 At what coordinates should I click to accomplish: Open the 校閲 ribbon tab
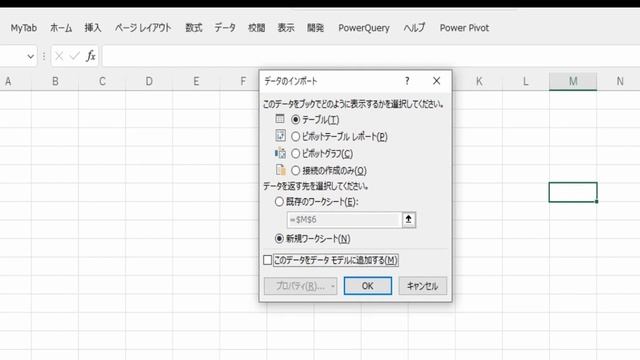pos(256,28)
